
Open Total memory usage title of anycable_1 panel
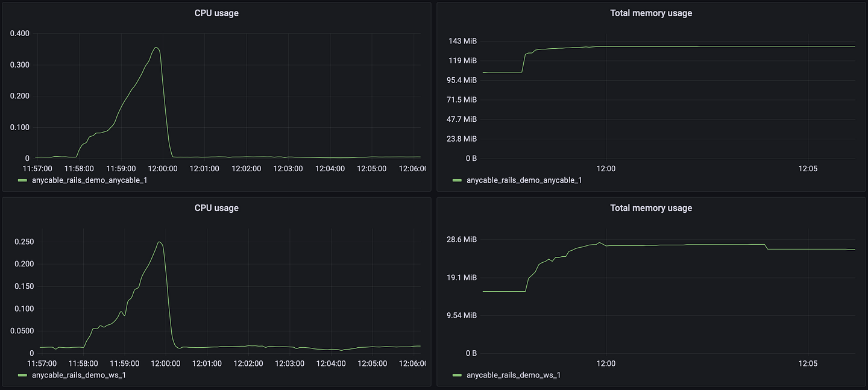[651, 13]
